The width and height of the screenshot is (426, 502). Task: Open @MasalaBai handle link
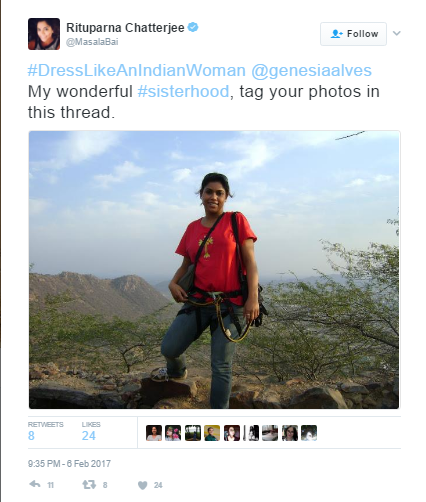[x=92, y=42]
